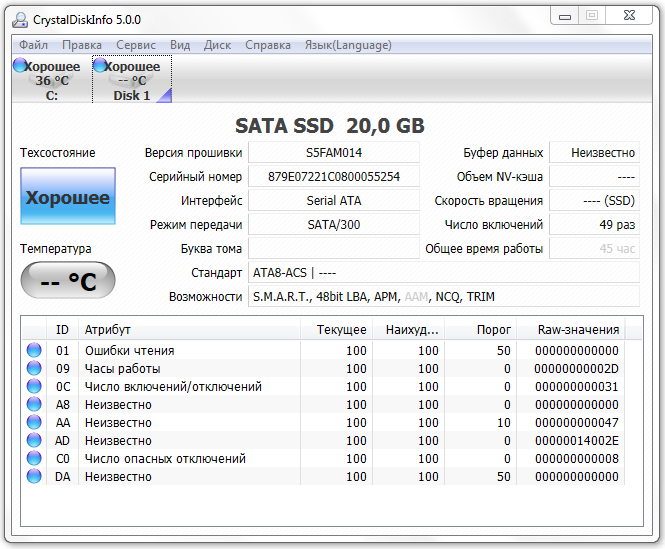Click the ID column header

tap(62, 330)
